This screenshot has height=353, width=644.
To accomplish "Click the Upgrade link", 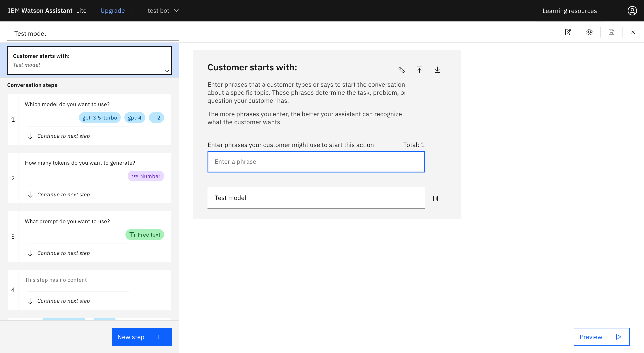I will tap(112, 11).
